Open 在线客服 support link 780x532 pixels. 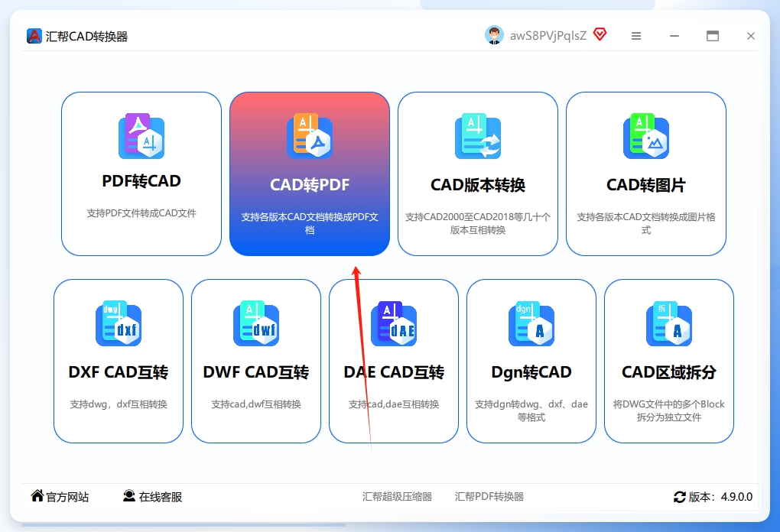(x=160, y=497)
